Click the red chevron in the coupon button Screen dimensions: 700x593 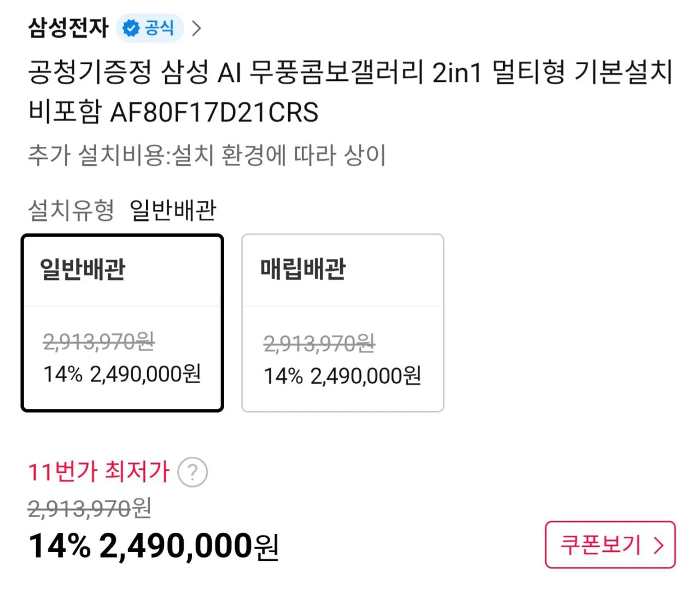(657, 544)
